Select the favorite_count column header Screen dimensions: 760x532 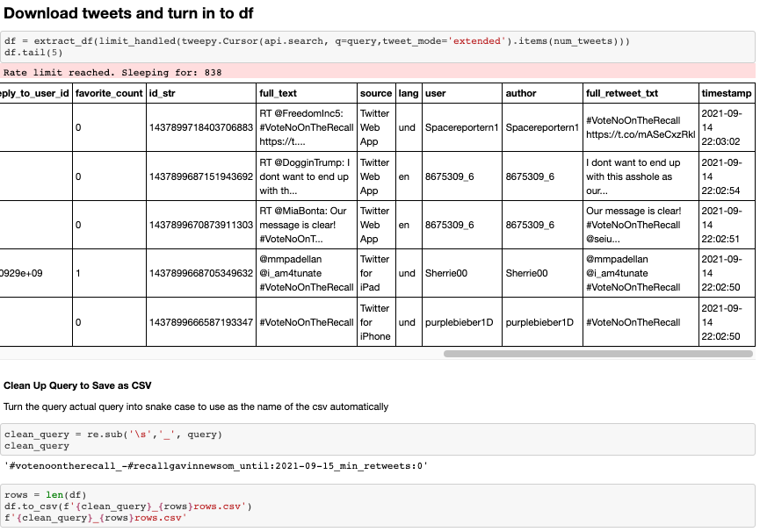pyautogui.click(x=109, y=93)
